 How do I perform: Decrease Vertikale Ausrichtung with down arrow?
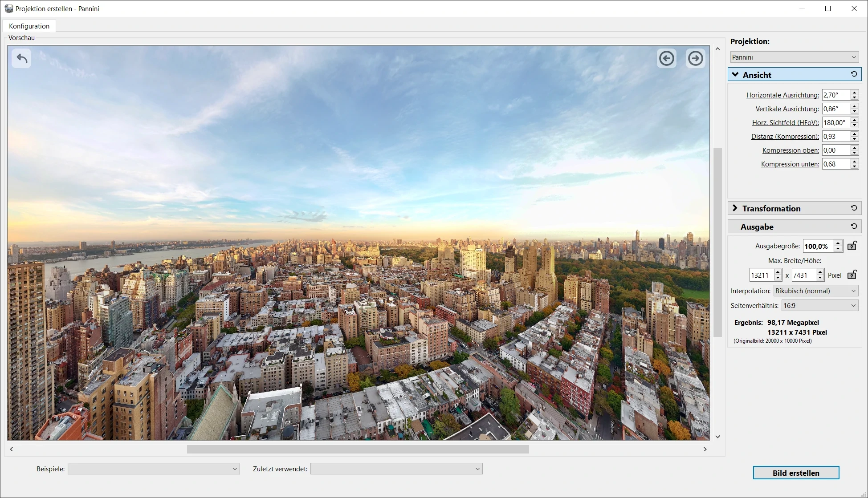(x=854, y=112)
